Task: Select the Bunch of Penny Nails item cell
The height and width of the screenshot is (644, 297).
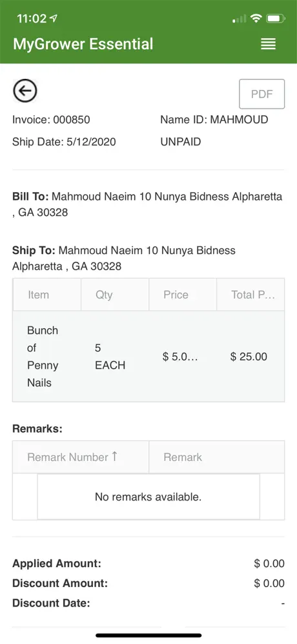Action: [47, 356]
